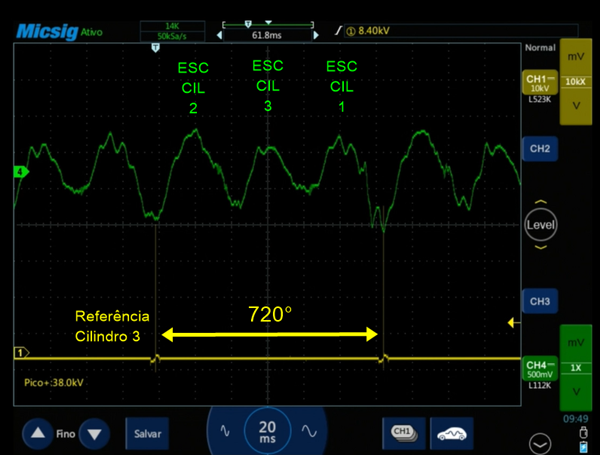Enable channel CH2
The width and height of the screenshot is (600, 455).
coord(540,148)
